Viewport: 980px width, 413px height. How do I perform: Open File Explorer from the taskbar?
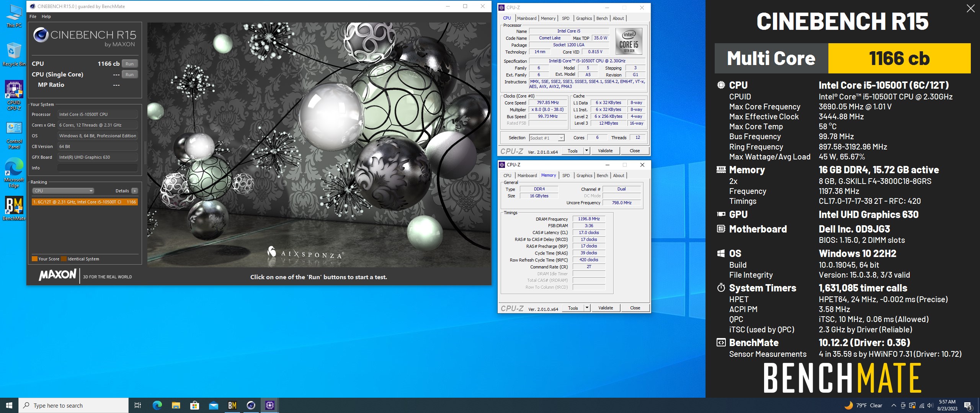tap(176, 405)
